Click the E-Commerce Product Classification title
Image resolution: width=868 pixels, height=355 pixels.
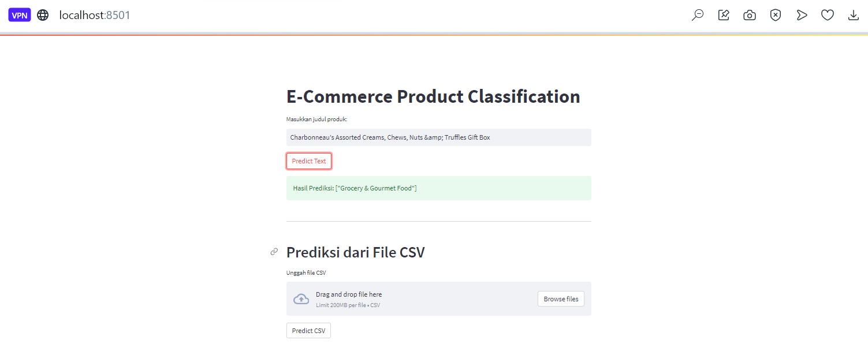pyautogui.click(x=433, y=96)
